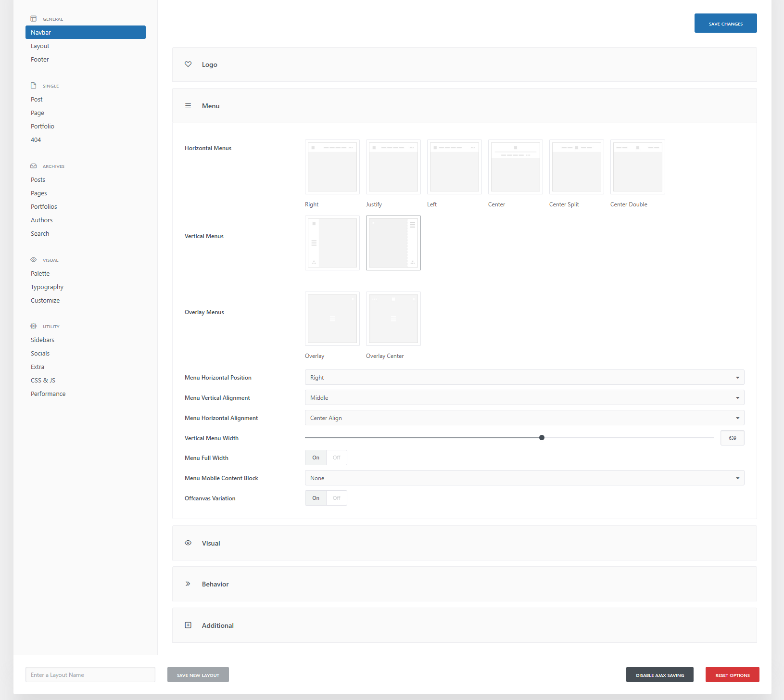The image size is (784, 700).
Task: Click the double chevron icon beside Behavior
Action: [x=188, y=584]
